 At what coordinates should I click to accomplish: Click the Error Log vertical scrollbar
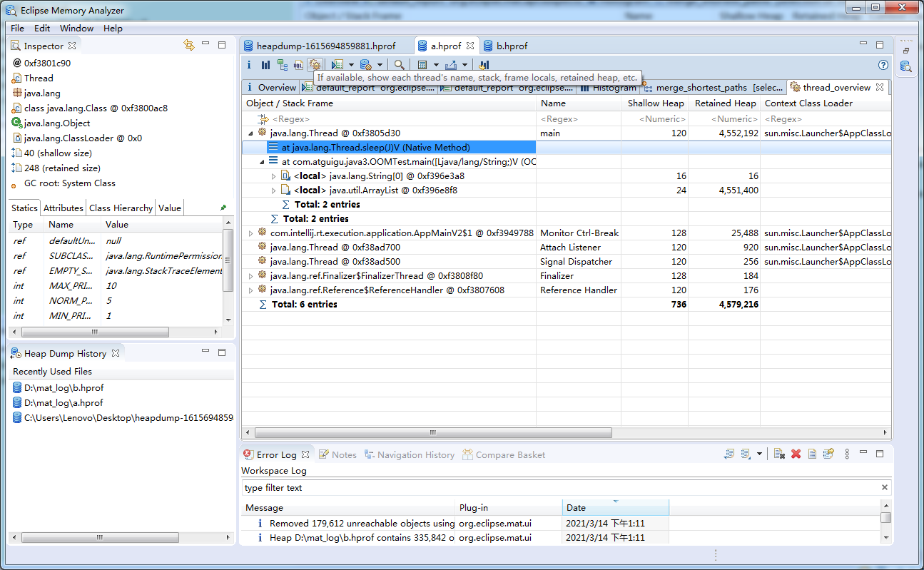coord(885,518)
